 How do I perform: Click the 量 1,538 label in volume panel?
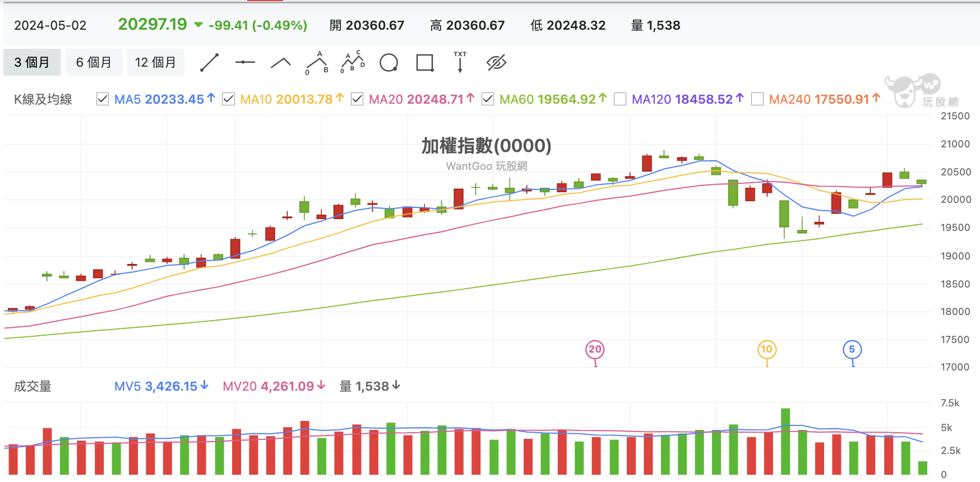point(370,386)
